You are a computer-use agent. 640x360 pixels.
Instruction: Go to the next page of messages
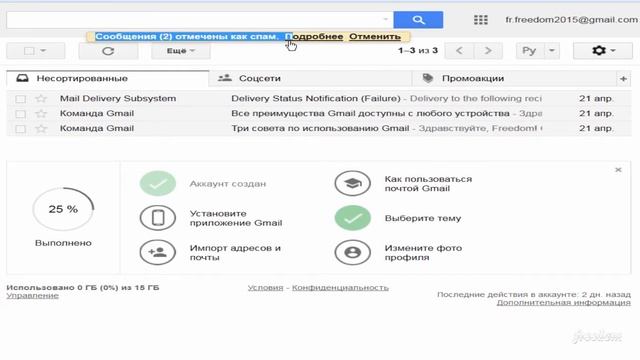(x=488, y=51)
